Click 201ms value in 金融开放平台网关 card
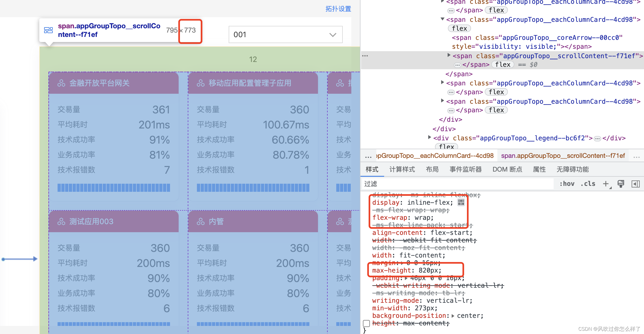This screenshot has height=334, width=644. point(154,125)
